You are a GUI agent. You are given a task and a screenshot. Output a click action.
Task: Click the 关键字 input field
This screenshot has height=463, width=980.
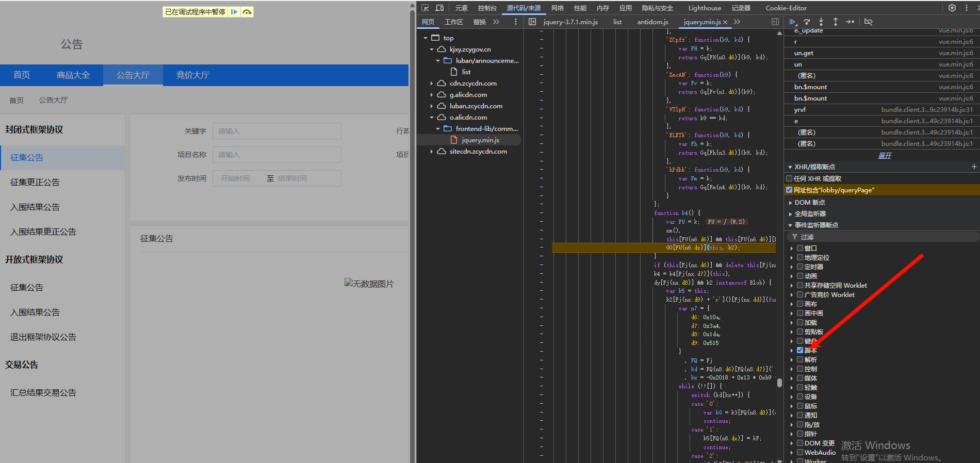pos(277,131)
